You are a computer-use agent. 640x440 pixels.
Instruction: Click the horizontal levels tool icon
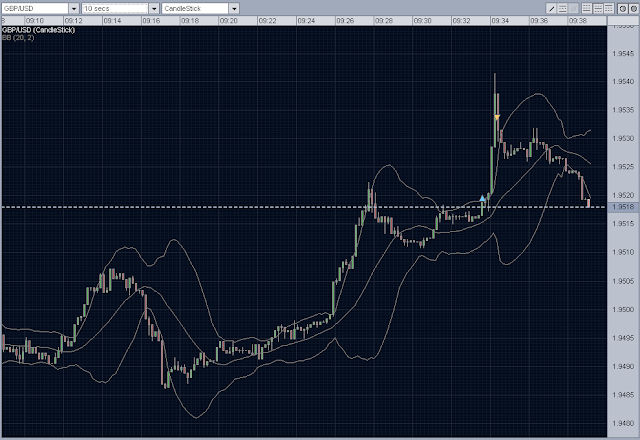tap(562, 9)
